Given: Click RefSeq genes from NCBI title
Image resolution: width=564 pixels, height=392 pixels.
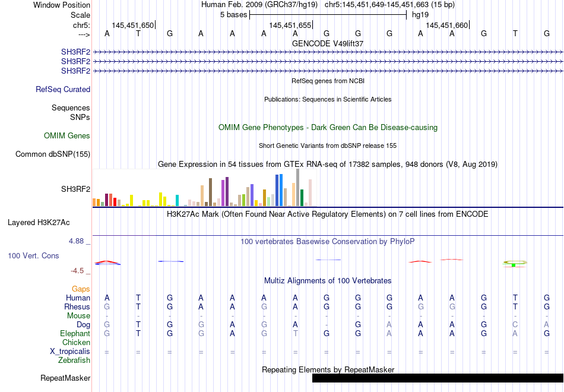Looking at the screenshot, I should pyautogui.click(x=328, y=81).
